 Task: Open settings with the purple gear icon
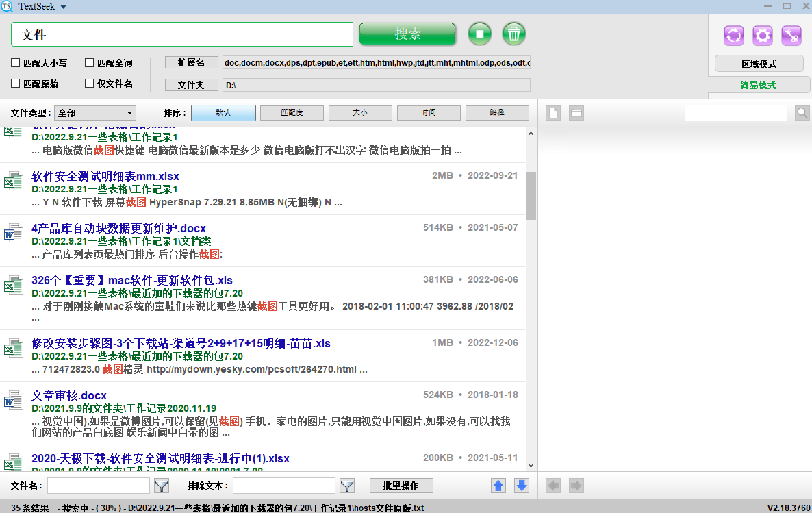tap(763, 35)
